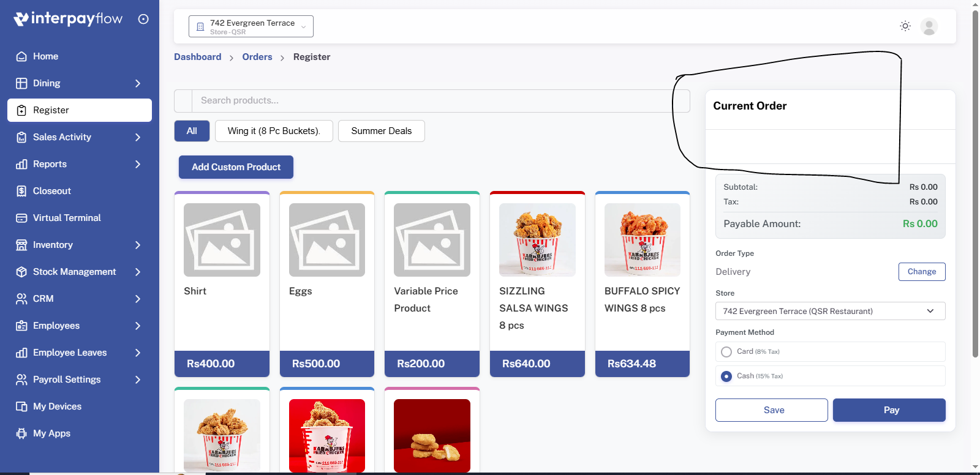
Task: Click the Sales Activity icon
Action: pos(21,137)
